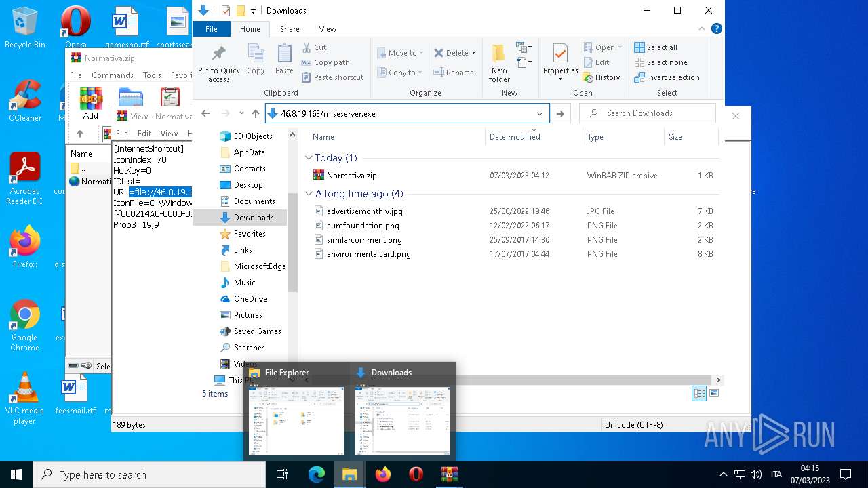This screenshot has height=488, width=868.
Task: Click WinRAR Add toolbar icon
Action: click(91, 103)
